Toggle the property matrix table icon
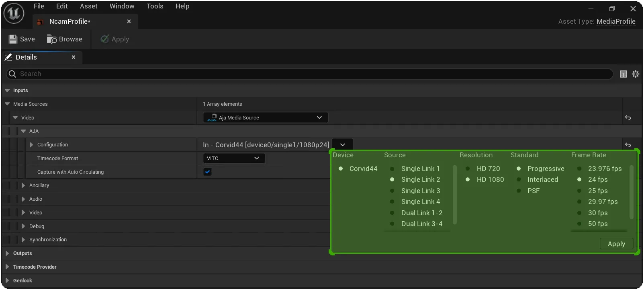Viewport: 644px width, 290px height. pos(624,74)
